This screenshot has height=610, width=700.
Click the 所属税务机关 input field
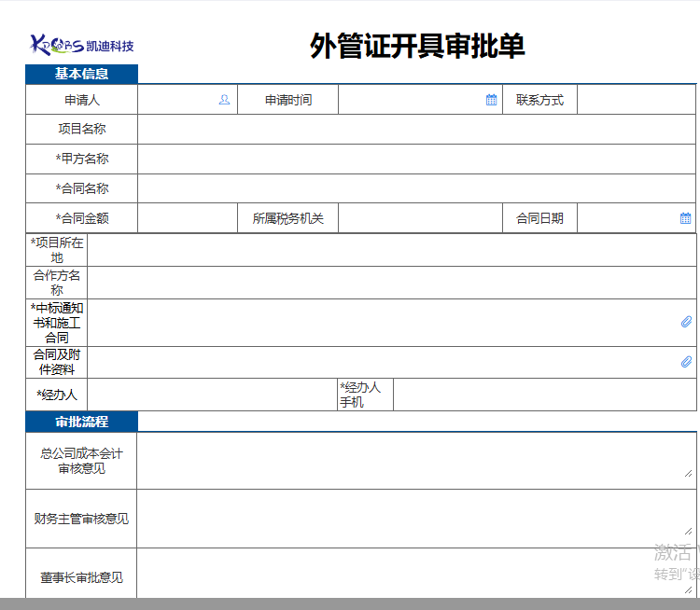[x=420, y=218]
